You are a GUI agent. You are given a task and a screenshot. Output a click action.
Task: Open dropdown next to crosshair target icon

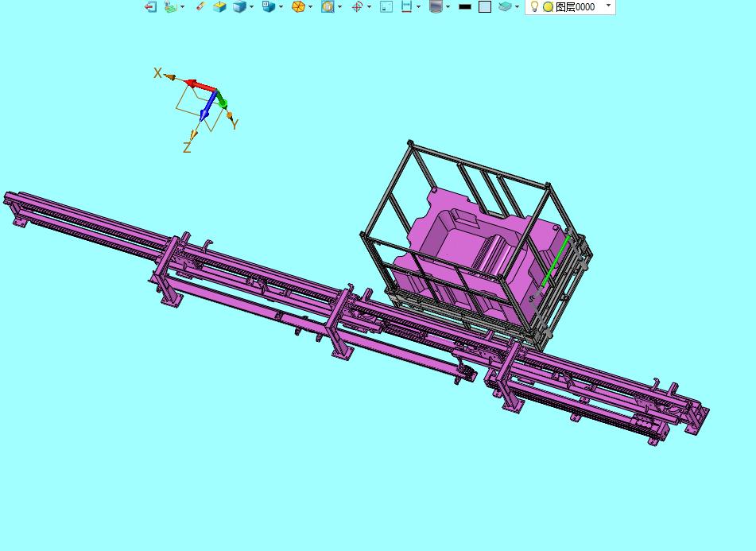(370, 6)
